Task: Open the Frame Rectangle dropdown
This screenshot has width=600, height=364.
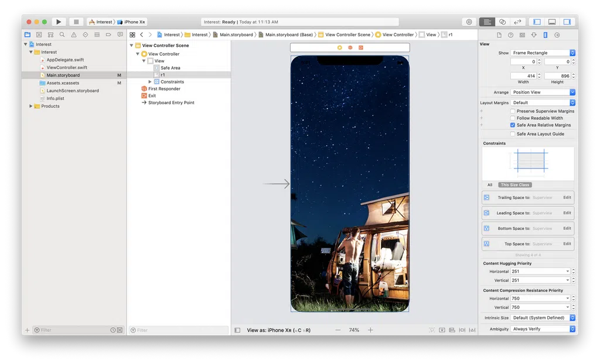Action: 543,53
